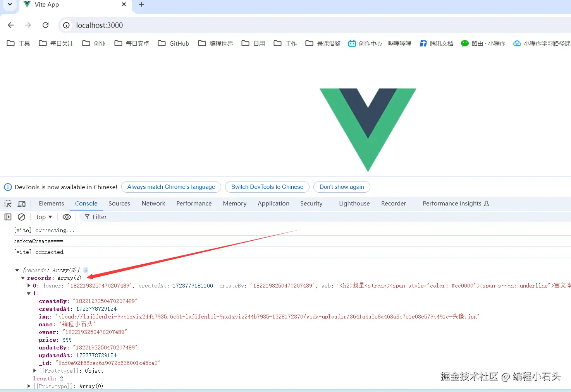Click the object info badge icon
The height and width of the screenshot is (392, 571).
point(86,270)
